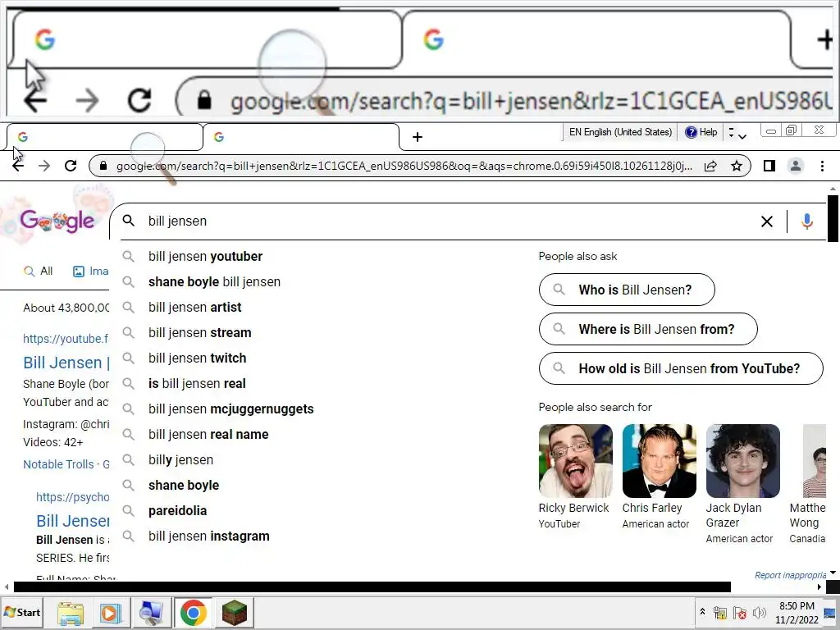
Task: Choose suggestion shane boyle bill jensen
Action: 214,282
